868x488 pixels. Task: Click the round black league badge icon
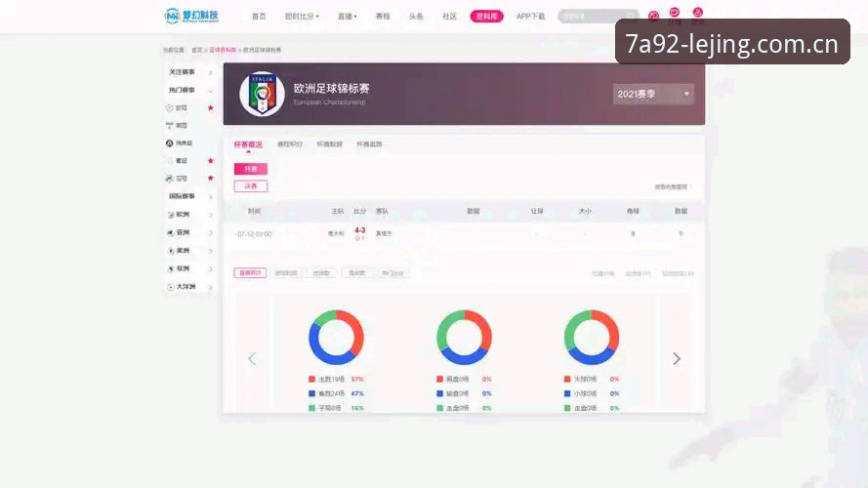(169, 143)
